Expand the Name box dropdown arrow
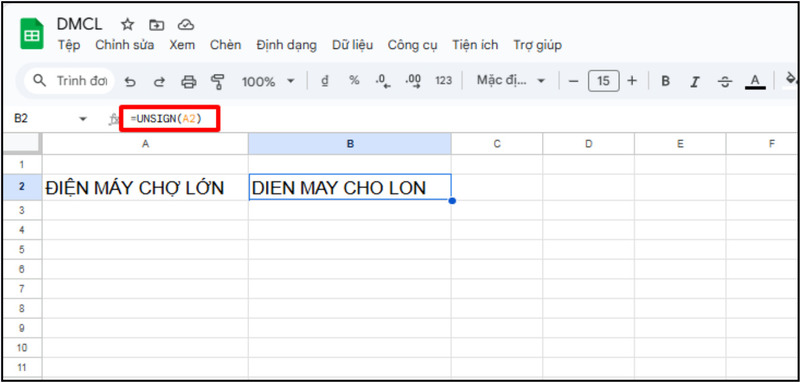 (83, 119)
